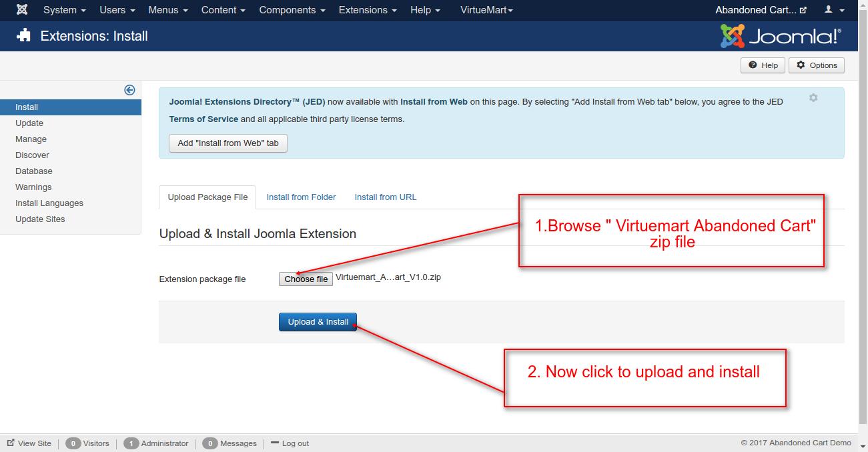868x452 pixels.
Task: Click the Virtuemart_A...art_V1.0.zip filename
Action: click(388, 277)
